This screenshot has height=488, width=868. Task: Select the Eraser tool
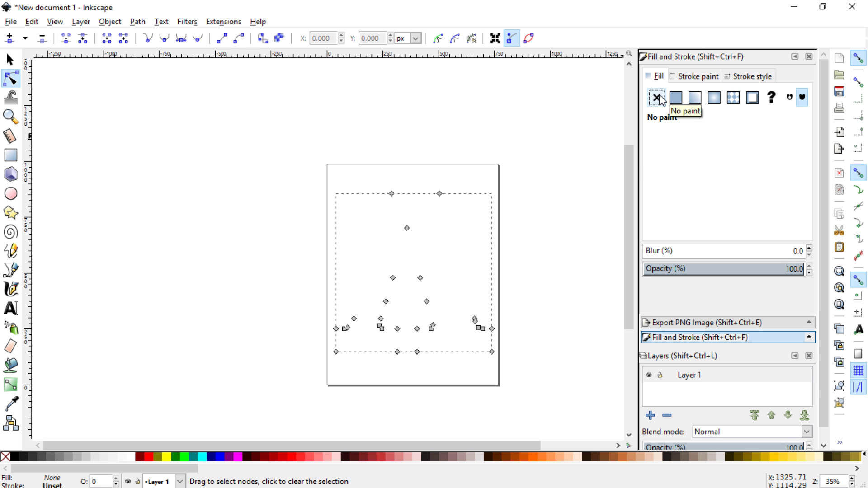click(11, 346)
